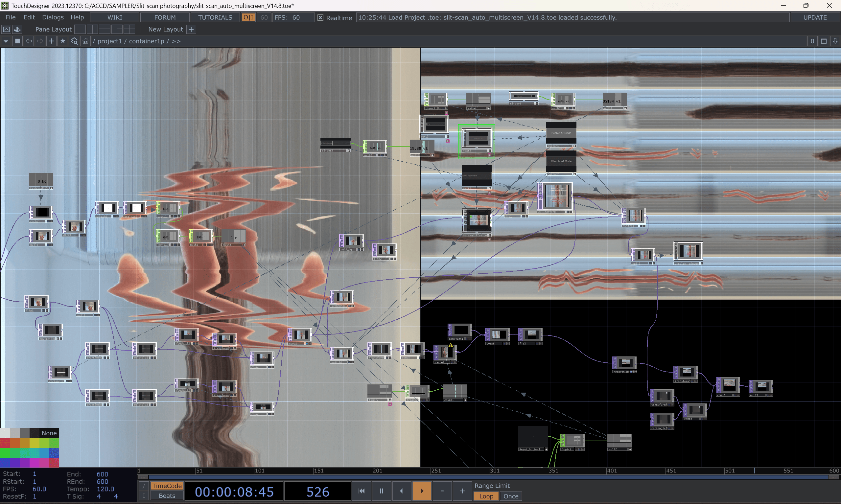Viewport: 841px width, 504px height.
Task: Open the Dialogs menu
Action: pos(53,17)
